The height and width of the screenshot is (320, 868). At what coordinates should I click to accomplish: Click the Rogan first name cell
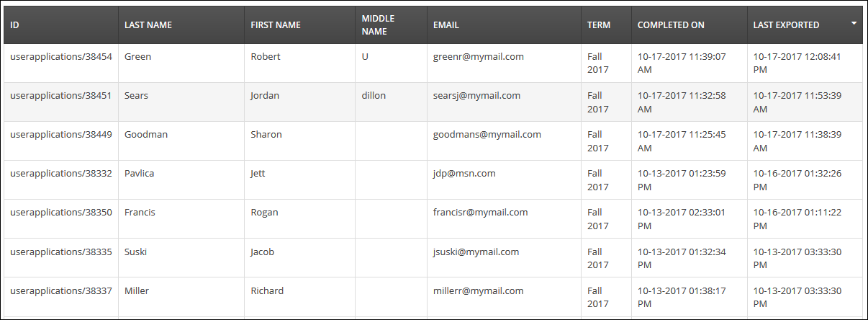264,213
